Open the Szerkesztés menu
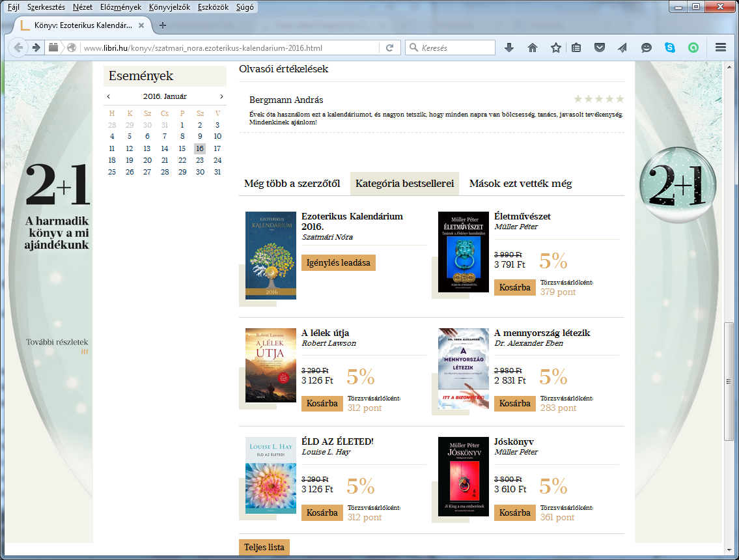Viewport: 739px width, 560px height. (46, 7)
